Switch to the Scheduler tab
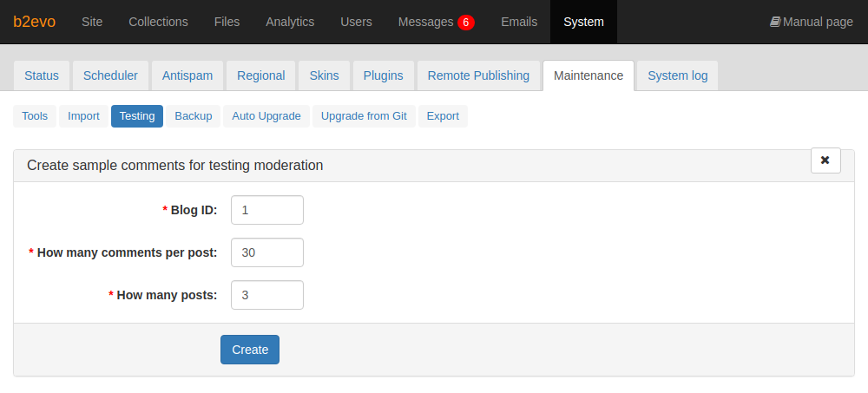This screenshot has width=868, height=393. click(111, 75)
